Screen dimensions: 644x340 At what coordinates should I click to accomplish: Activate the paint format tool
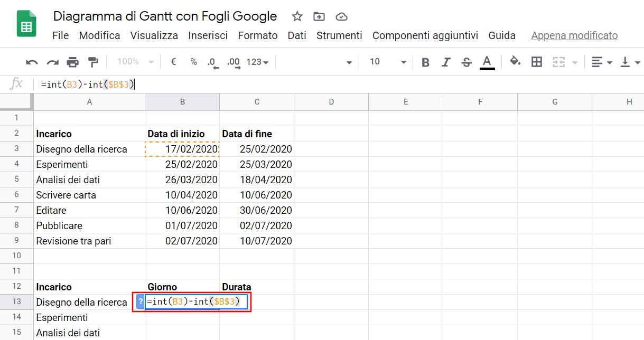(94, 62)
